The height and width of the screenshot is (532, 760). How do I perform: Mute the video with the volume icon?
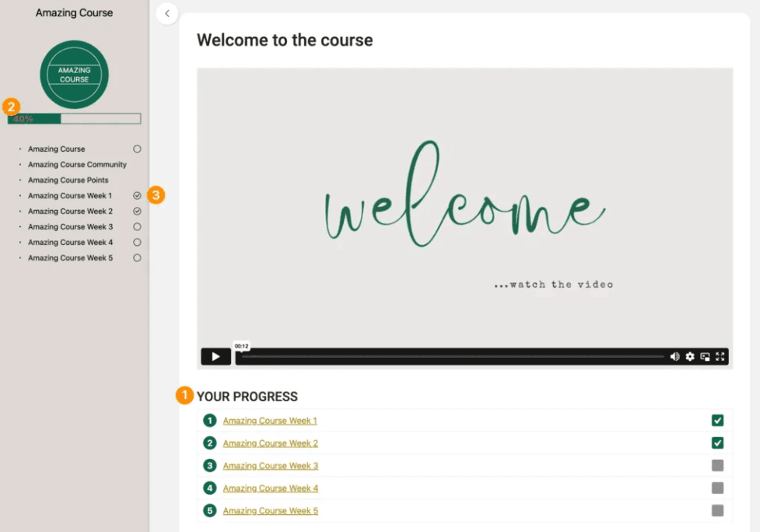pos(674,357)
